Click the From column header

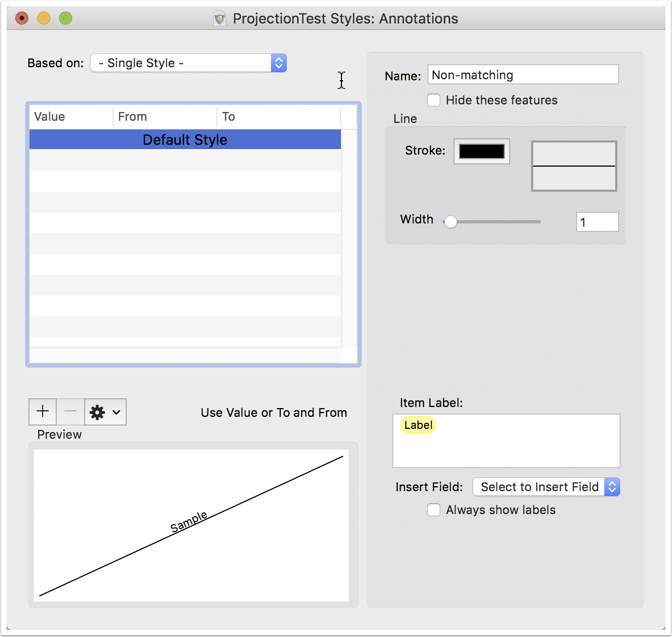[165, 116]
